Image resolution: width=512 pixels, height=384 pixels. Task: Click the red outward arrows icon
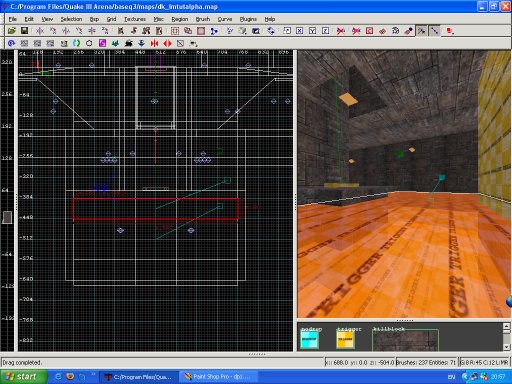[167, 43]
